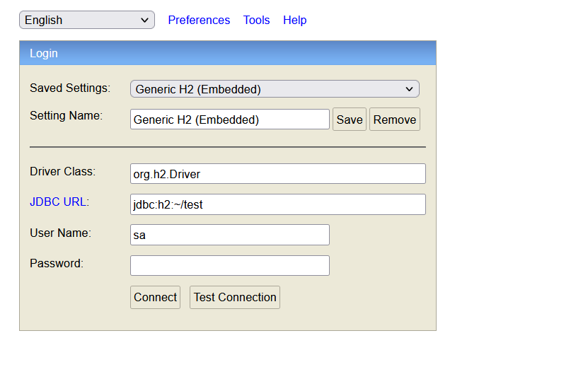
Task: Focus the Driver Class input field
Action: point(277,173)
